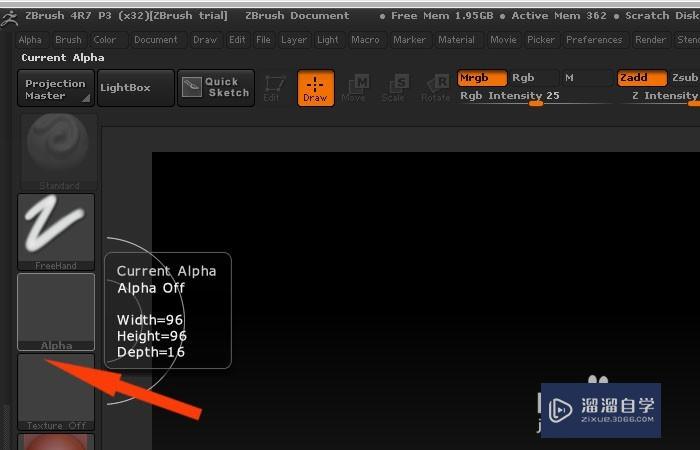700x450 pixels.
Task: Open the Texture Off selector
Action: click(x=56, y=392)
